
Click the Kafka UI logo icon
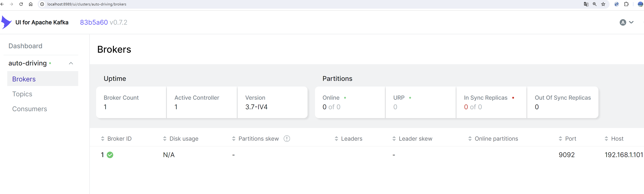click(x=6, y=22)
